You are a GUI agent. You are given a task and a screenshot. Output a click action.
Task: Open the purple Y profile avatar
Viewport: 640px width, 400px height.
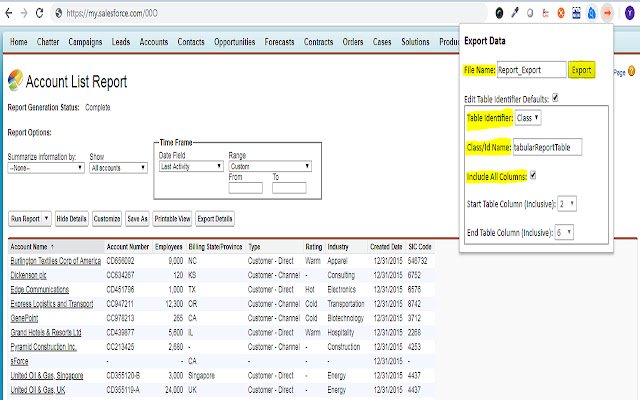tap(630, 13)
